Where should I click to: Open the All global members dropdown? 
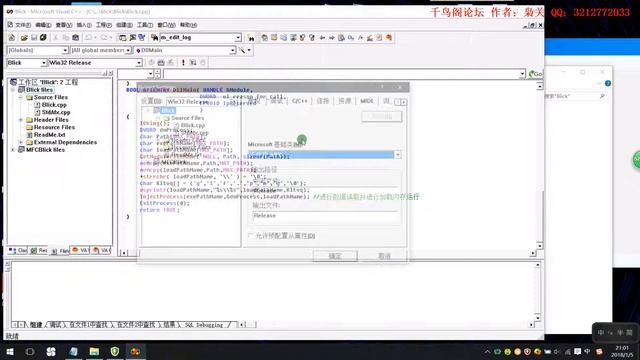[x=128, y=50]
